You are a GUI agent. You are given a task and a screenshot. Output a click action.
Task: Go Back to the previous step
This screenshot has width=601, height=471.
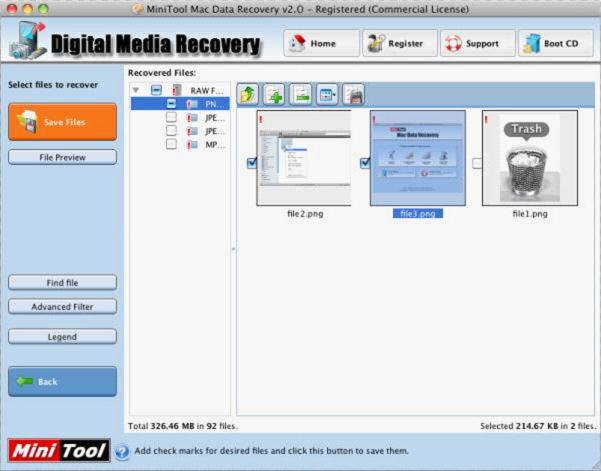point(62,381)
